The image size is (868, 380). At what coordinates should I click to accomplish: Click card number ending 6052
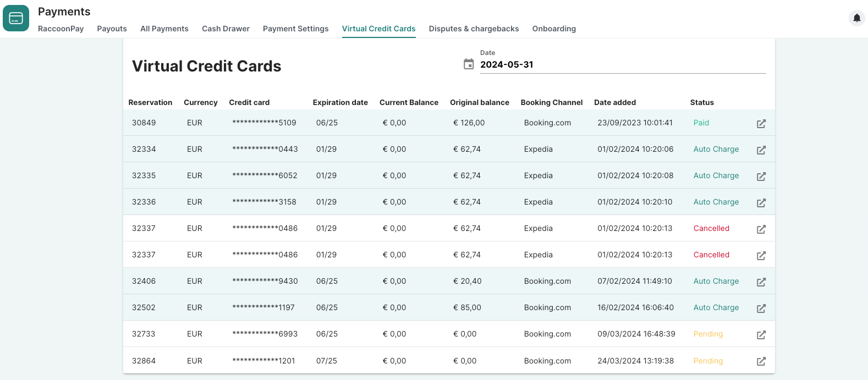click(x=265, y=175)
